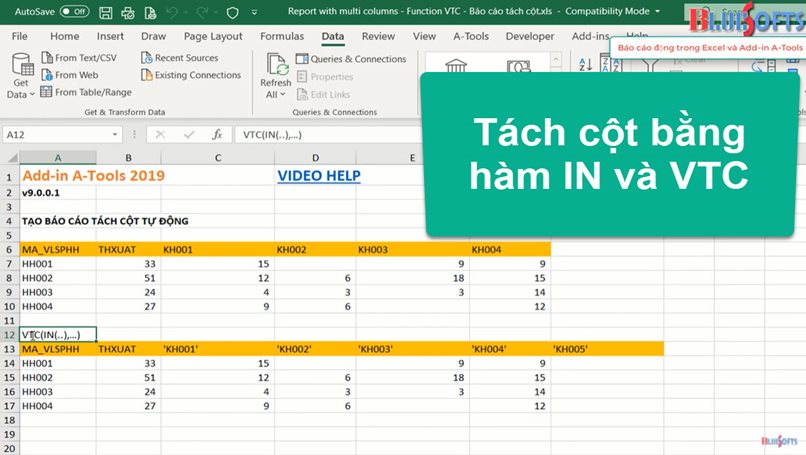Toggle the AutoSave switch

tap(74, 11)
